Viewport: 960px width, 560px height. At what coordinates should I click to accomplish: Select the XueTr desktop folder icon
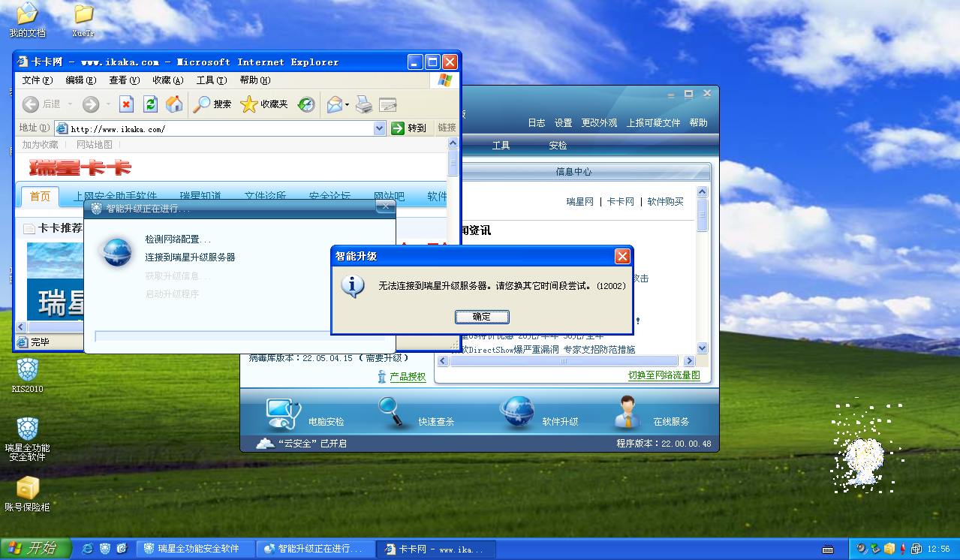[83, 20]
